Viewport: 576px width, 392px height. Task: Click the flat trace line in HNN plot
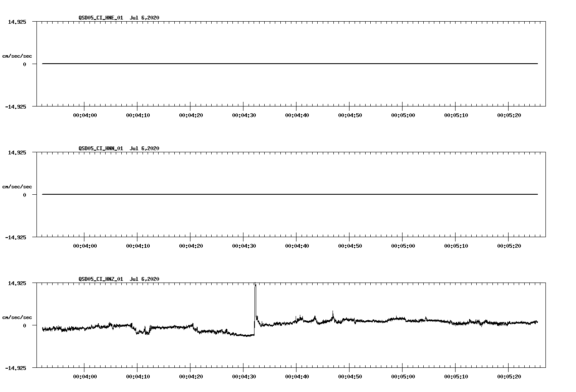pyautogui.click(x=290, y=194)
